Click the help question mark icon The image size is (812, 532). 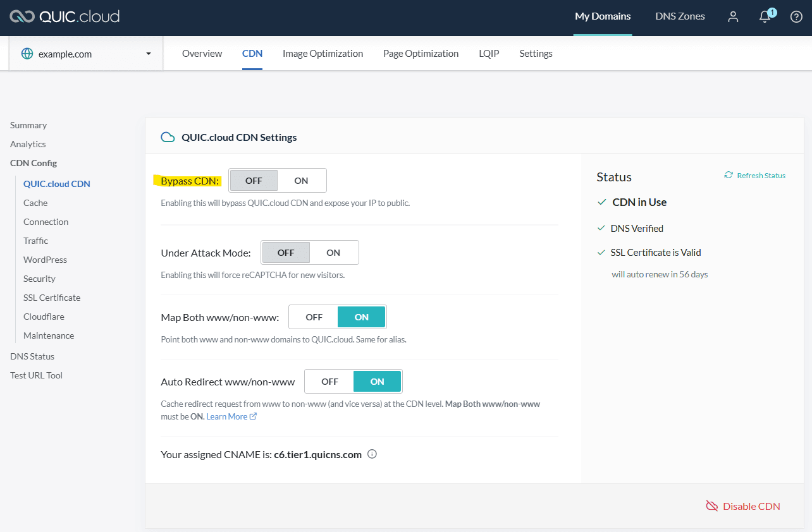coord(796,17)
